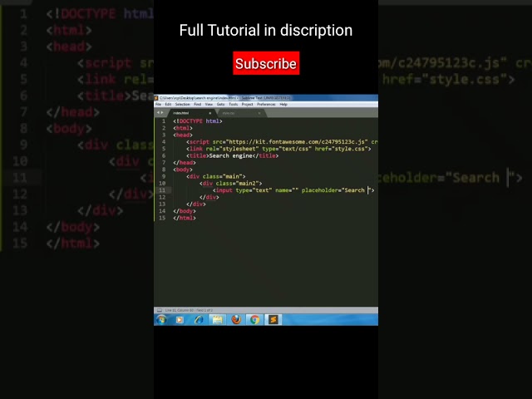Open the Goto menu
Viewport: 532px width, 399px height.
[220, 104]
